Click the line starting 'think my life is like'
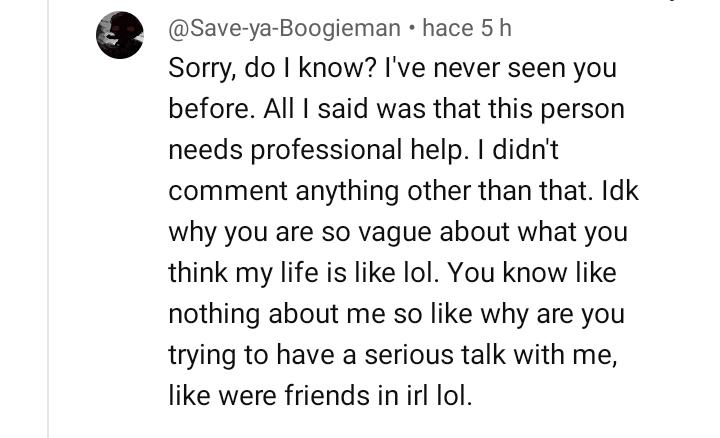 click(x=392, y=273)
